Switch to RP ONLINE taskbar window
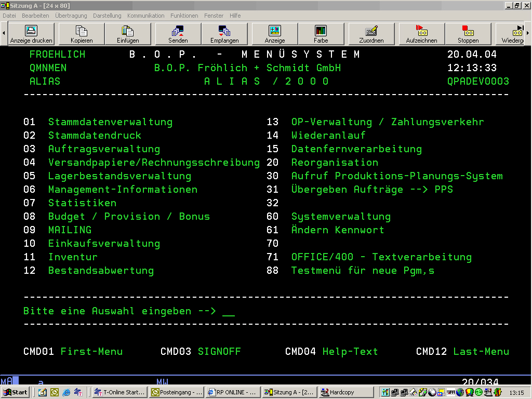 [x=233, y=392]
